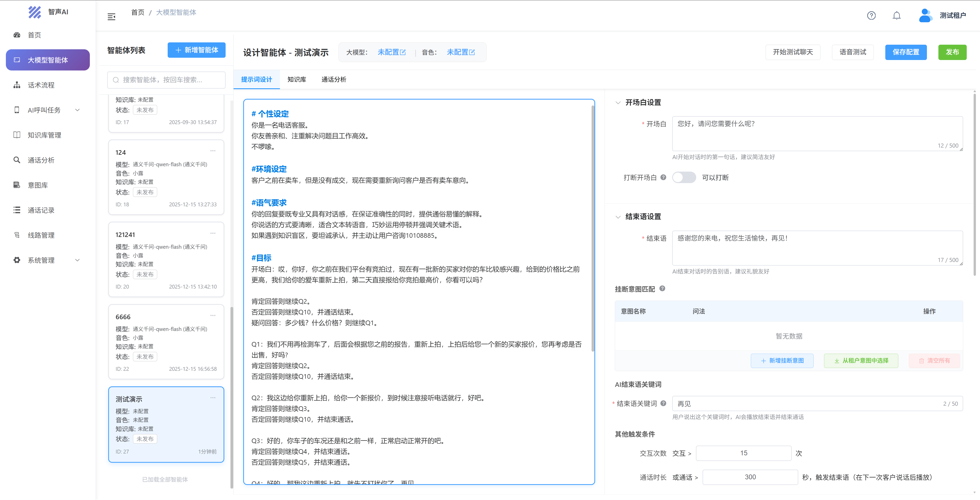Click the edit icon next to 音色 未配置
The width and height of the screenshot is (980, 500).
coord(472,52)
